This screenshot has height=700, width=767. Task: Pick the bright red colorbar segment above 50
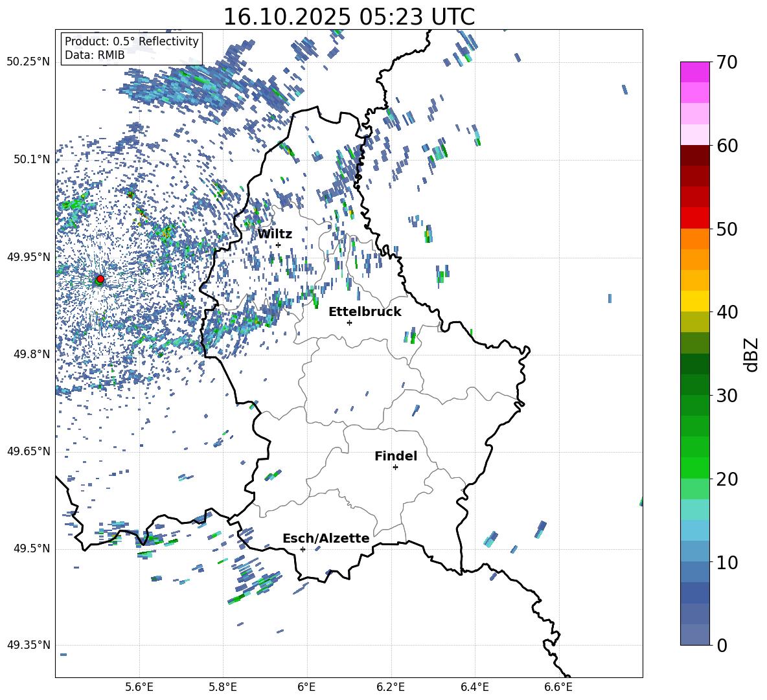(695, 218)
